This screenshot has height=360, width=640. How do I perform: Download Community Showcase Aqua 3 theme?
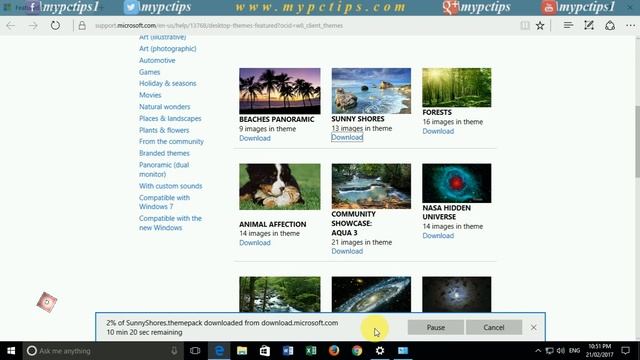point(347,251)
